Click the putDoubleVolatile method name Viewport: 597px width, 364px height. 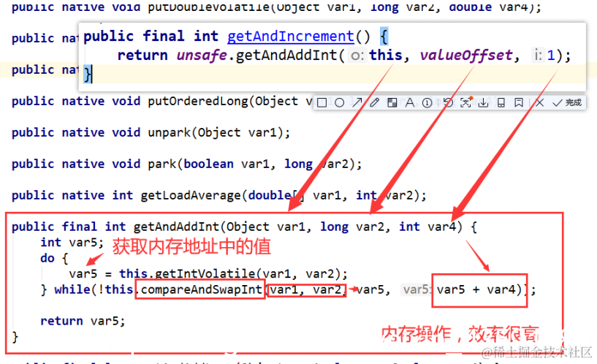pyautogui.click(x=209, y=7)
